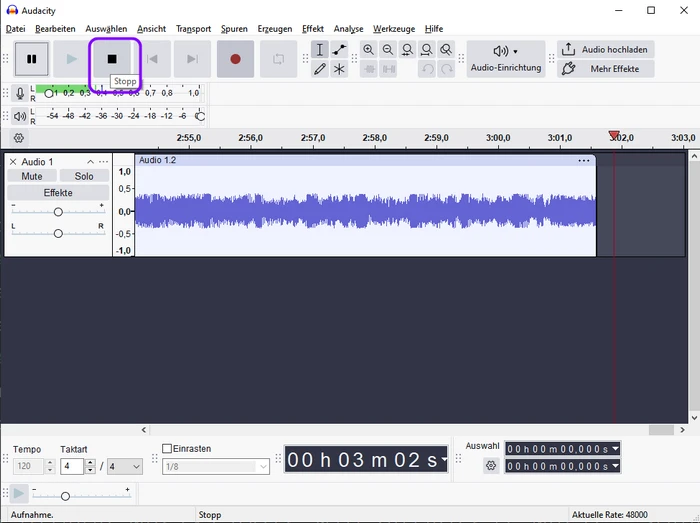Click the Taktart numerator field
This screenshot has height=523, width=700.
click(x=72, y=466)
